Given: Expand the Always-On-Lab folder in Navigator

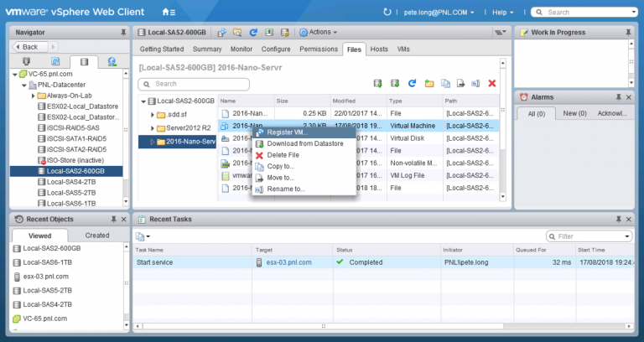Looking at the screenshot, I should click(34, 96).
